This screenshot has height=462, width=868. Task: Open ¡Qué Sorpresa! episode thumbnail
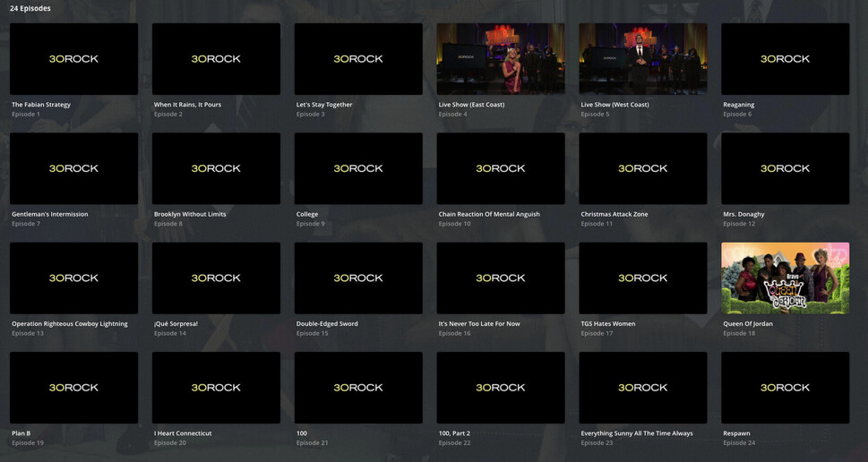point(216,278)
